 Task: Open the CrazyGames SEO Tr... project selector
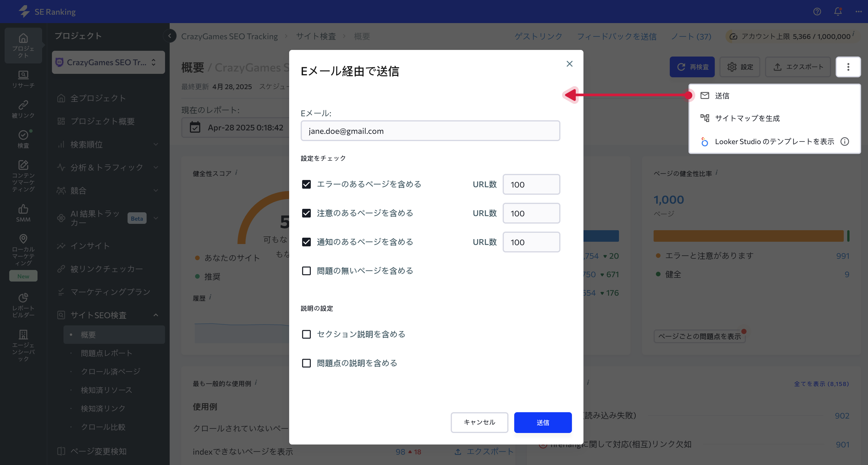tap(108, 62)
